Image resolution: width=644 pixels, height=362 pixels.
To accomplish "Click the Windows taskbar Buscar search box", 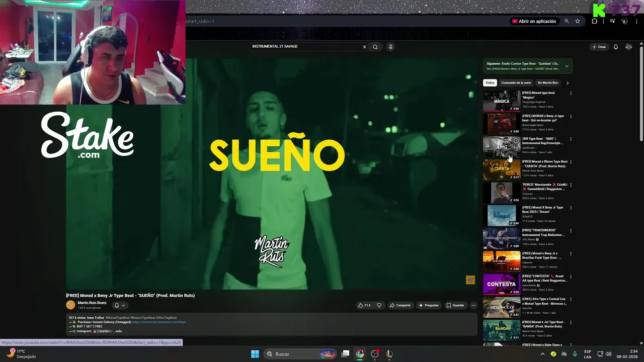I will pos(301,354).
